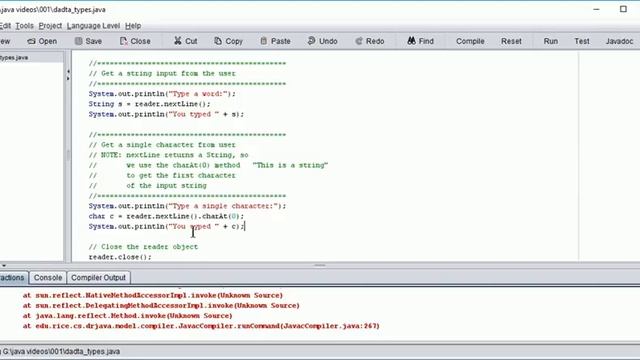Click the stack trace line 'DelegatingMethodAccessorImpl.invoke'
The image size is (640, 360).
click(x=161, y=306)
